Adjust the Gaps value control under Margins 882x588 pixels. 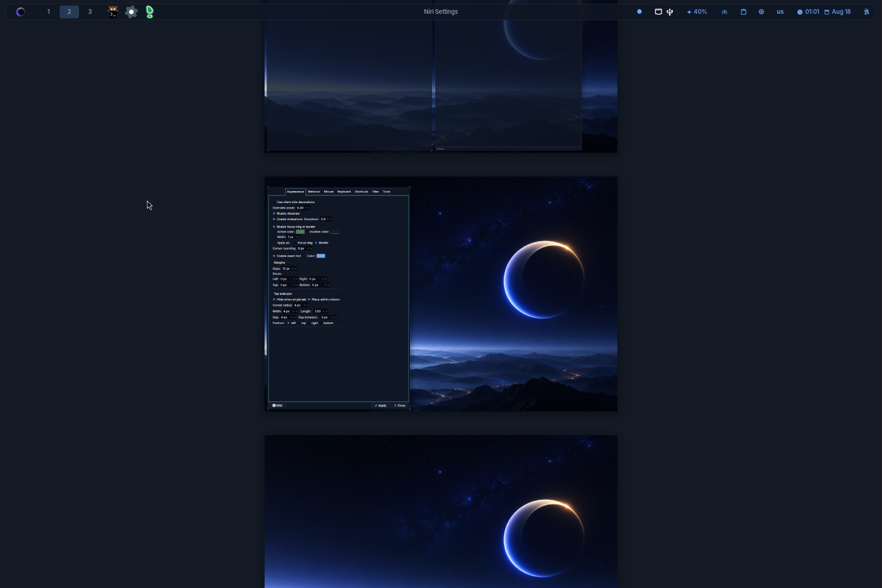coord(289,269)
